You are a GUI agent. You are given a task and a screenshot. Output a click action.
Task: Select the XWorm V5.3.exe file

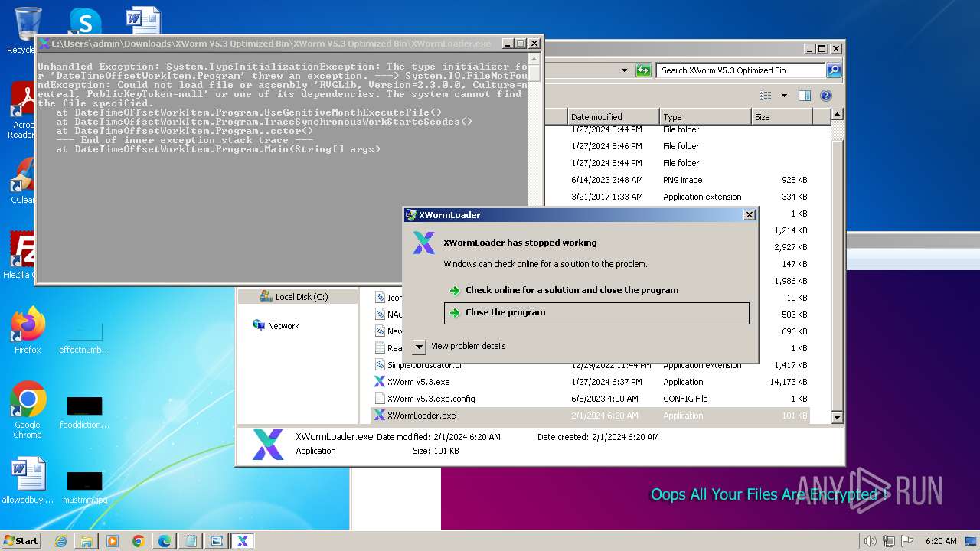tap(590, 382)
